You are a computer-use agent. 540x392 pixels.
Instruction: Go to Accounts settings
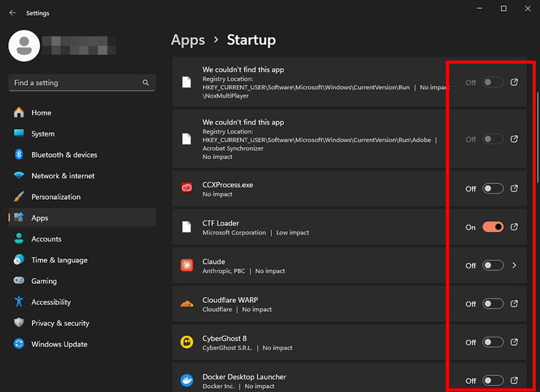[x=82, y=238]
